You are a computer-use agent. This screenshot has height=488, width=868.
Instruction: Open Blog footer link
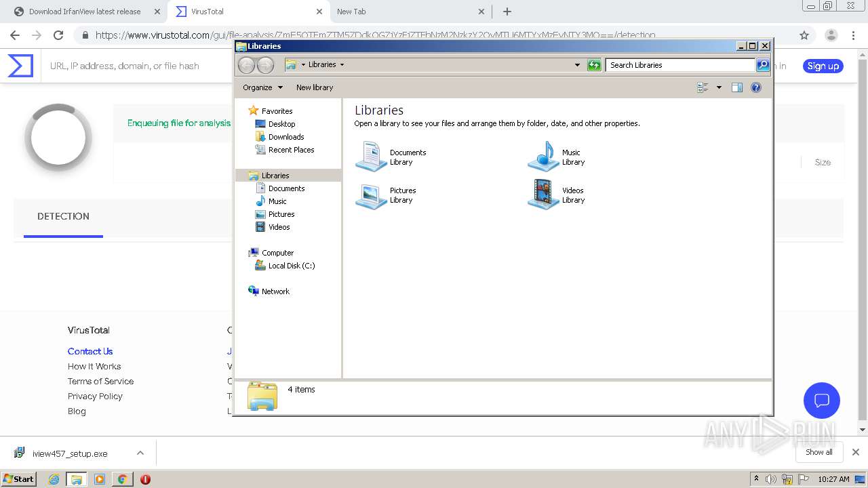point(77,411)
